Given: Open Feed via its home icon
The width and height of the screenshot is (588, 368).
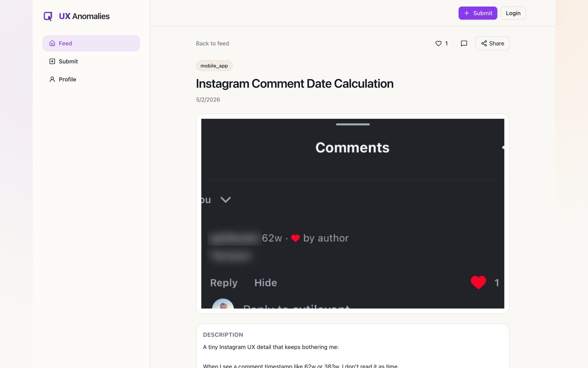Looking at the screenshot, I should point(52,43).
